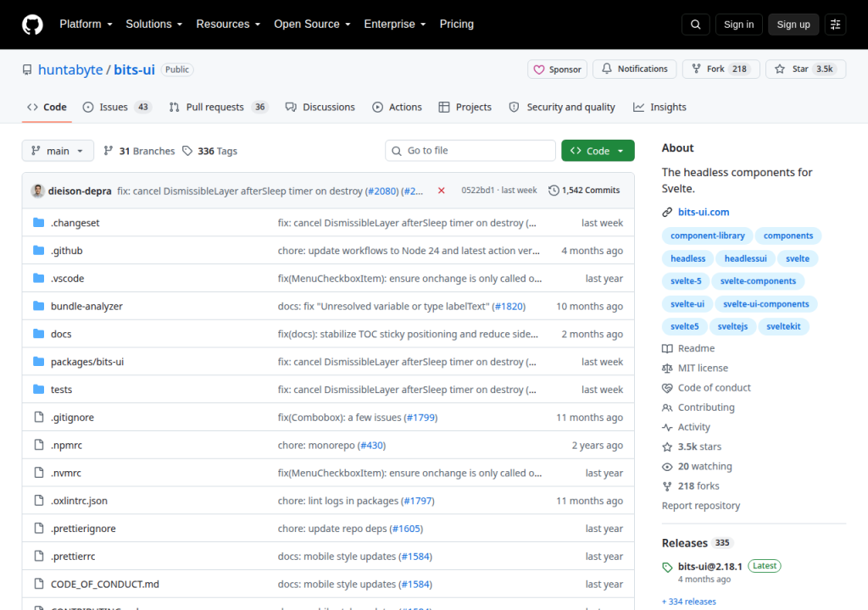Open the .changeset folder
The width and height of the screenshot is (868, 610).
pos(75,223)
